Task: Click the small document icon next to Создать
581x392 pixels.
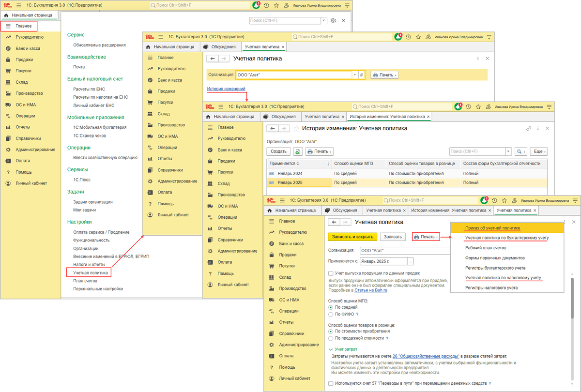Action: pos(298,151)
